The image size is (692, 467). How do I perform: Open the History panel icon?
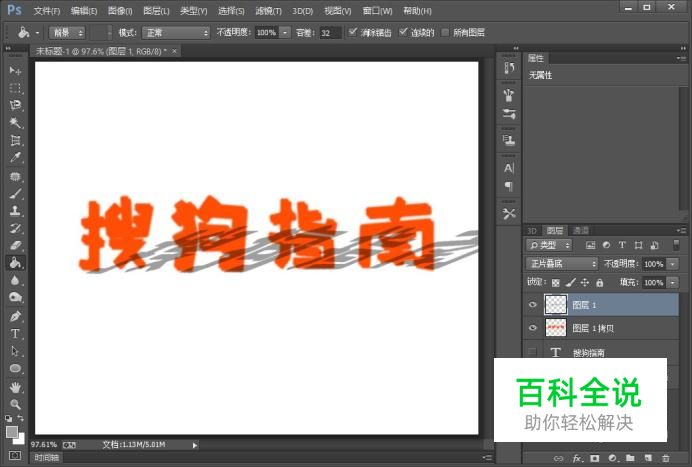click(x=509, y=68)
